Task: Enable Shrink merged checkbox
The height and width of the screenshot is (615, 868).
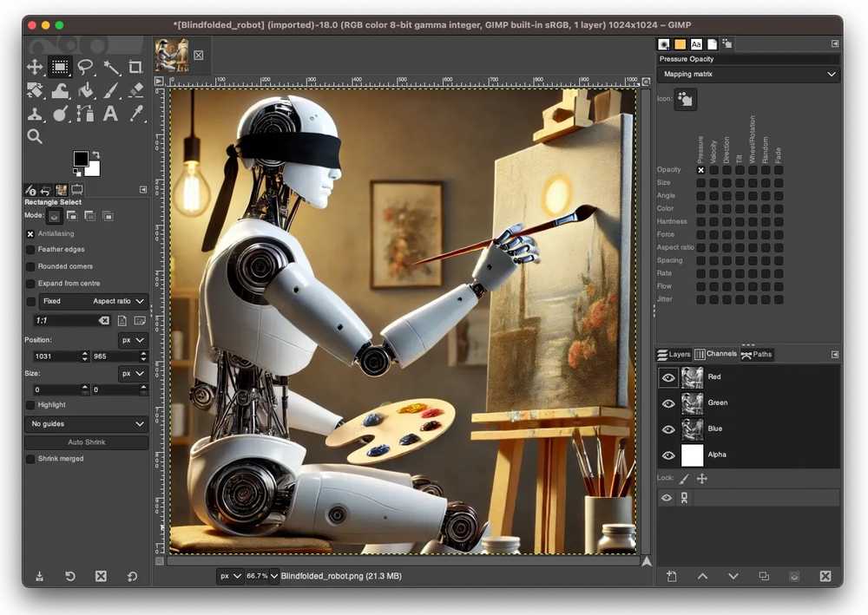Action: tap(30, 459)
